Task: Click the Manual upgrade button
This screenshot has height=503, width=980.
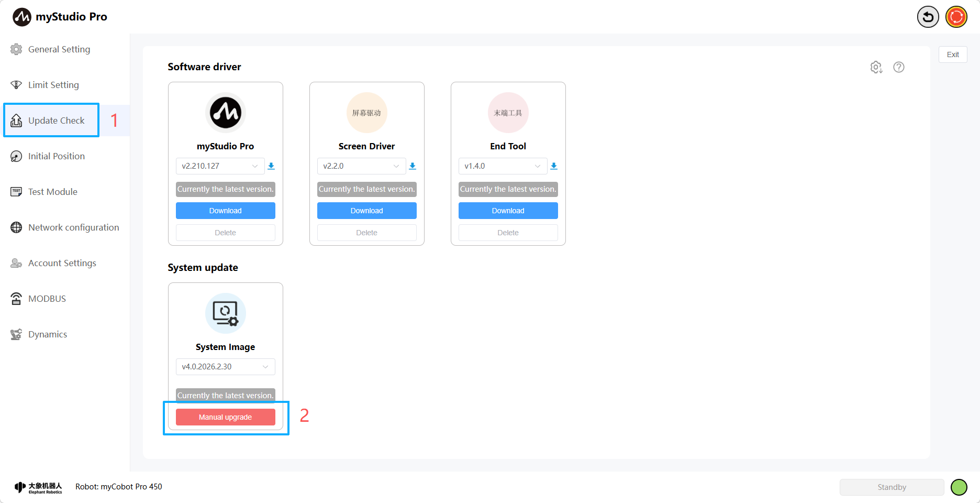Action: click(x=225, y=417)
